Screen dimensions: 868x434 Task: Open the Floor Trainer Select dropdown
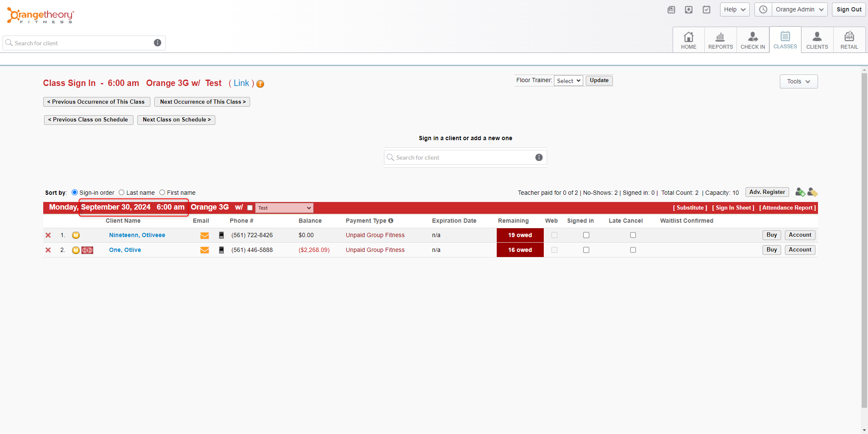[568, 80]
